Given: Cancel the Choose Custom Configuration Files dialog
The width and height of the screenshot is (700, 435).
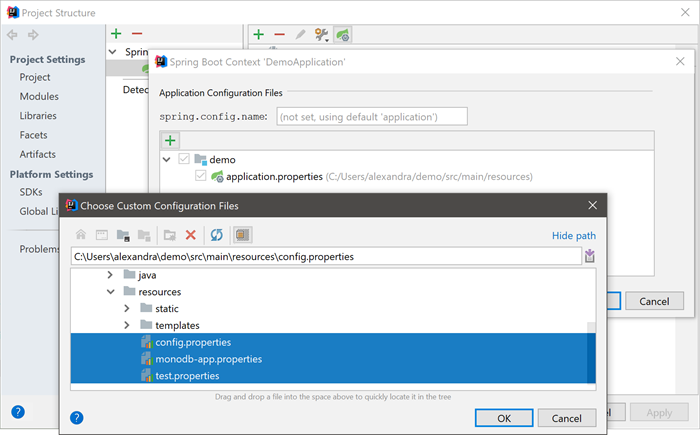Looking at the screenshot, I should point(567,418).
